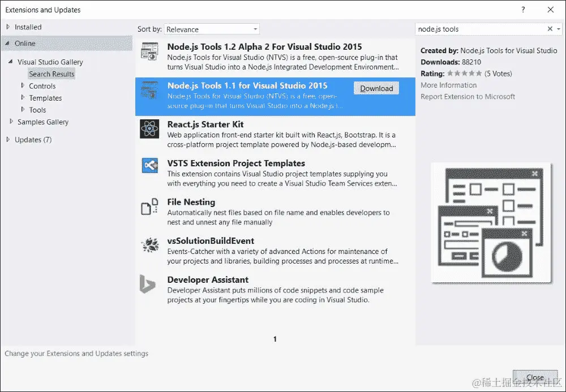Click the Developer Assistant Bing icon
566x392 pixels.
pos(147,284)
